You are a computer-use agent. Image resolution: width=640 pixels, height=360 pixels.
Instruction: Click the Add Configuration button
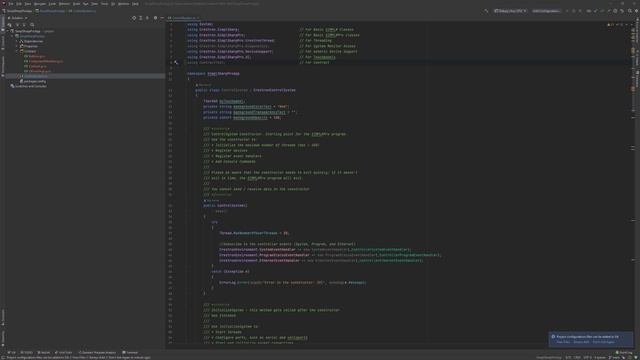click(x=546, y=11)
